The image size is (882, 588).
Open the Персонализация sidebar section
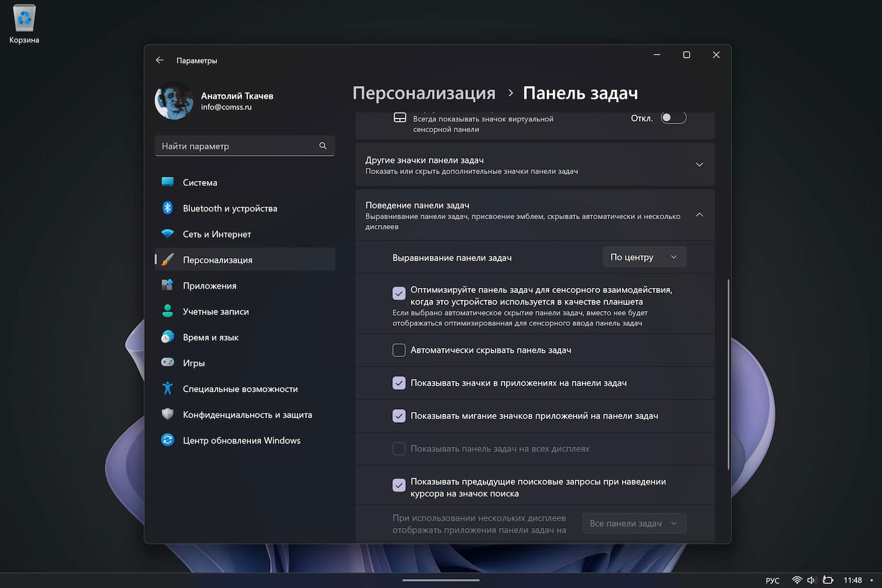(x=245, y=260)
